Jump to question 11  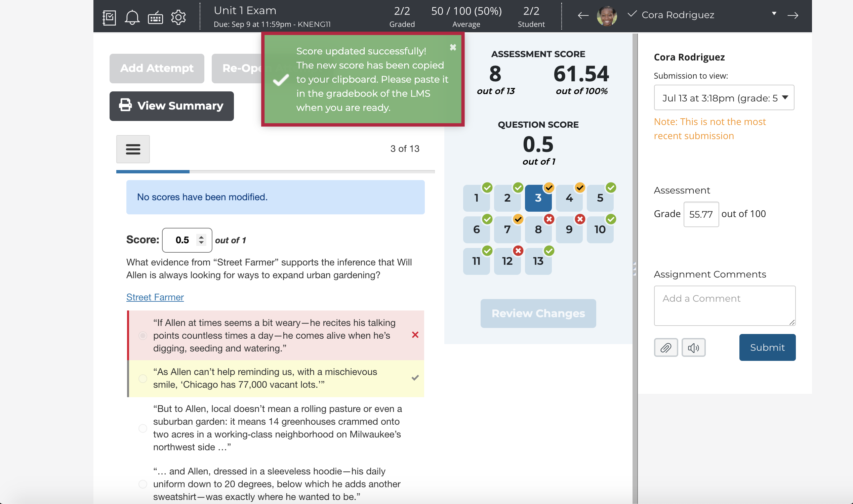tap(476, 261)
